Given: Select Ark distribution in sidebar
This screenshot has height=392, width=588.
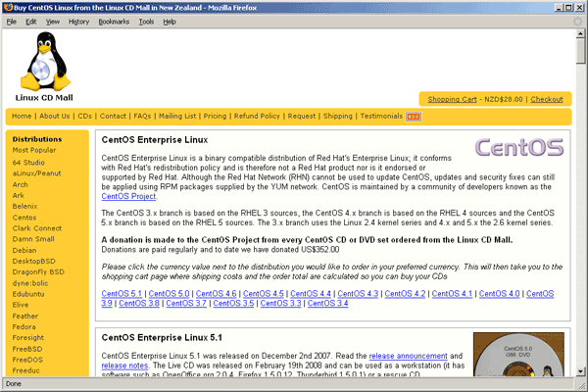Looking at the screenshot, I should click(19, 195).
